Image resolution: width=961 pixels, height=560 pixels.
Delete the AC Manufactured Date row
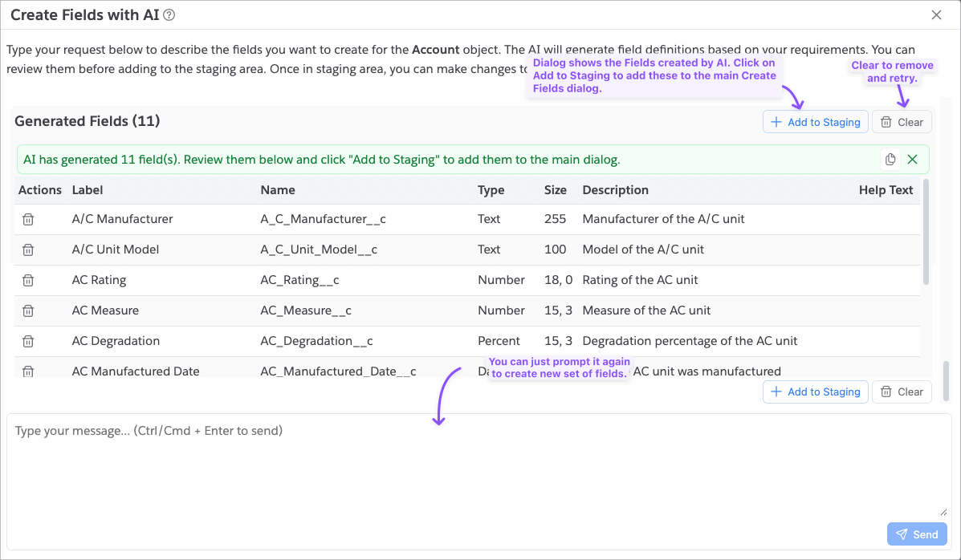pos(28,371)
